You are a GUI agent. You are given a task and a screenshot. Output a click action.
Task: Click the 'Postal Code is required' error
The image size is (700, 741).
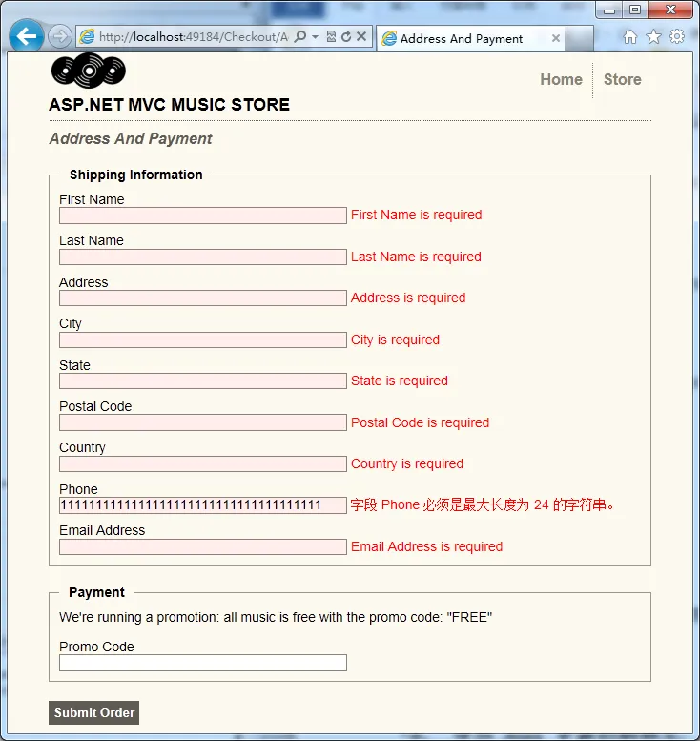click(420, 422)
